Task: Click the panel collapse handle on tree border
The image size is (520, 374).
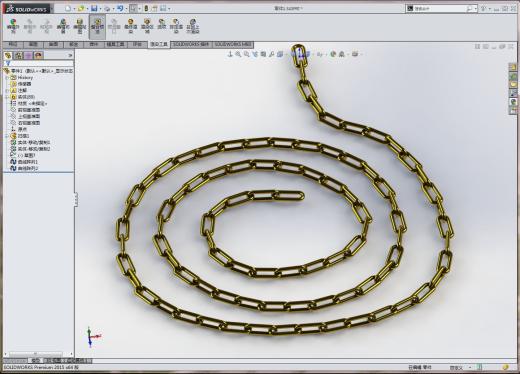Action: (x=76, y=199)
